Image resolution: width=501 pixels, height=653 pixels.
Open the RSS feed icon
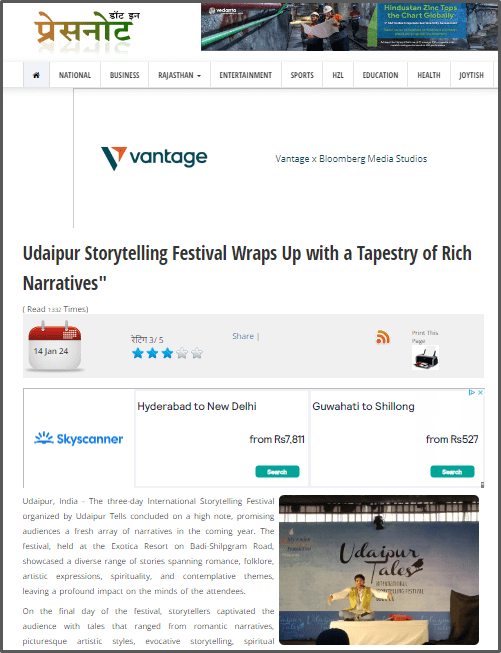click(x=383, y=337)
